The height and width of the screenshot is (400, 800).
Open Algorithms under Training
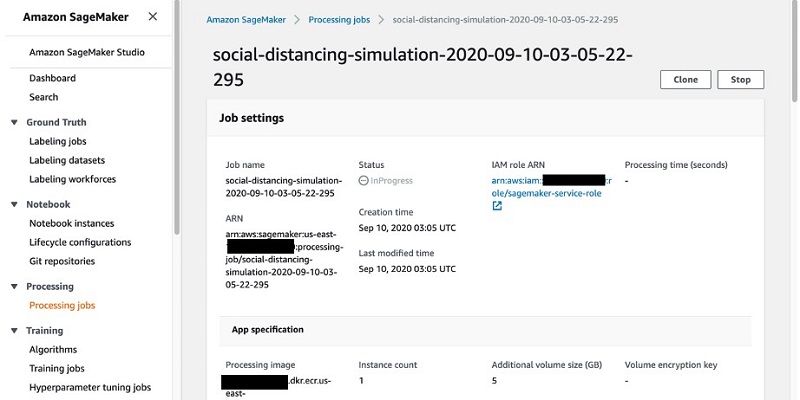click(53, 349)
